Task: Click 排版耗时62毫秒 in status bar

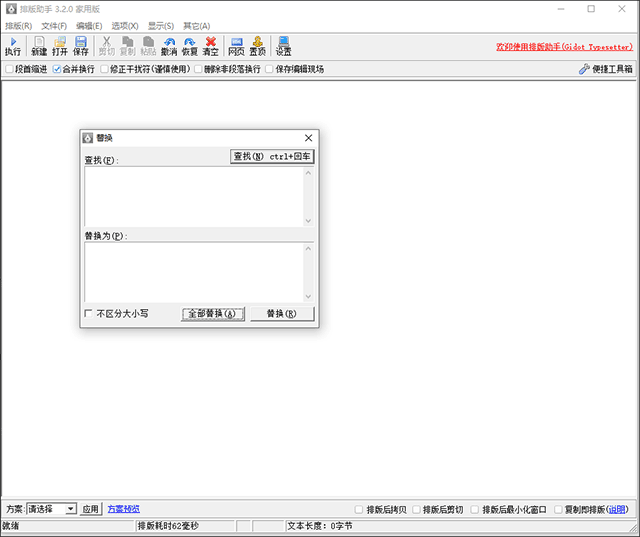Action: (x=168, y=526)
